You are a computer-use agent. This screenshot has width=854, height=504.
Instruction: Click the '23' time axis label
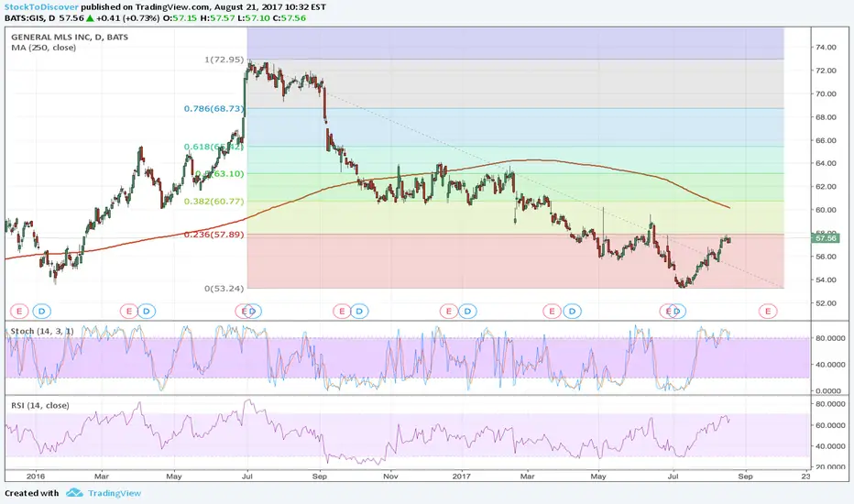pos(806,477)
